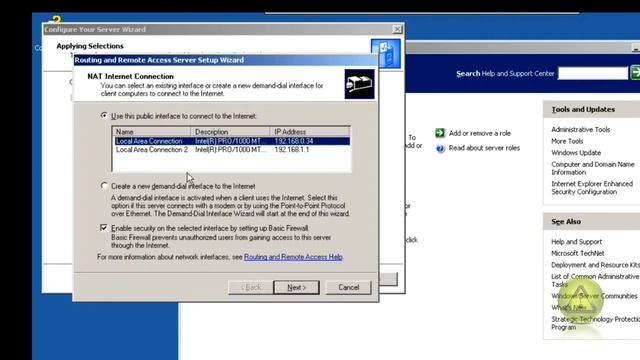Click the blue Read about server roles icon
This screenshot has height=360, width=640.
click(440, 148)
